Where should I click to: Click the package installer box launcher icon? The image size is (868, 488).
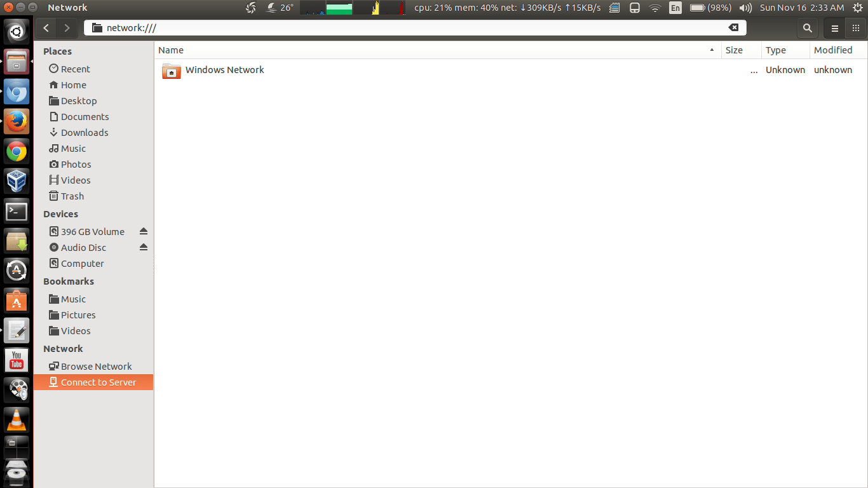coord(17,241)
